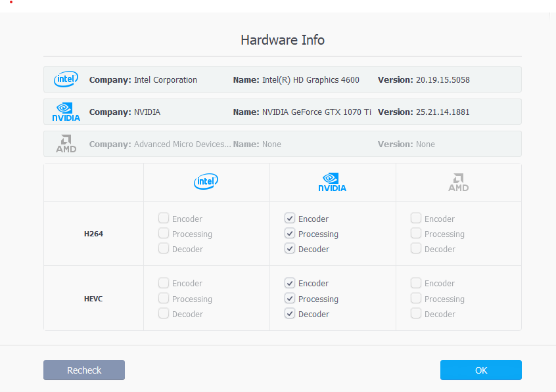
Task: Uncheck NVIDIA HEVC Processing
Action: click(290, 298)
